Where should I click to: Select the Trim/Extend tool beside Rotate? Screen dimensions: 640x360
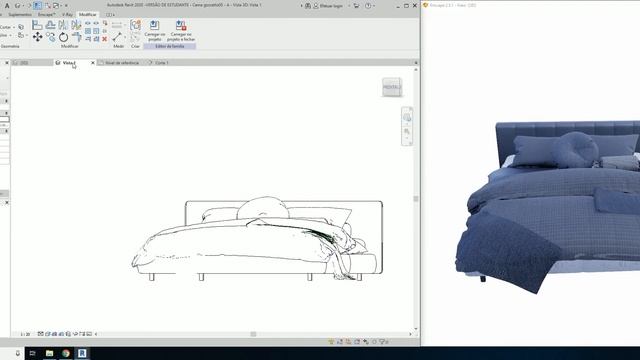76,37
